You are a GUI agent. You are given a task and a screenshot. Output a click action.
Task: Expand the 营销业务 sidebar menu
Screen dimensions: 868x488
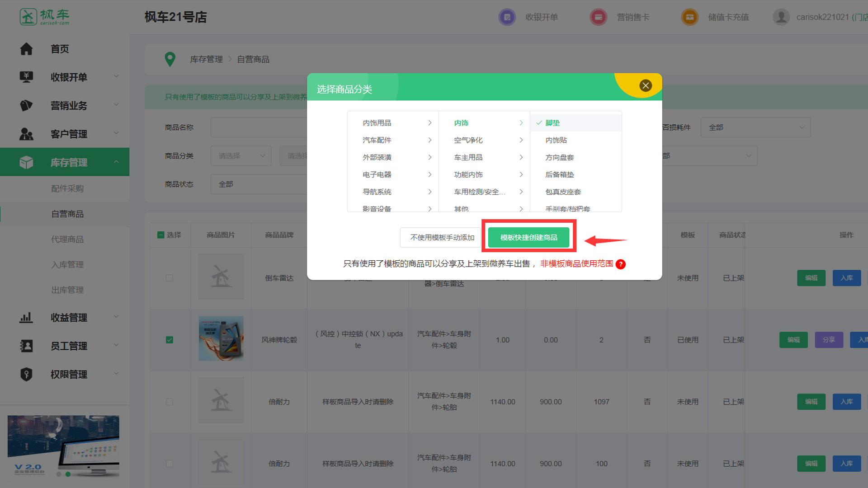(69, 105)
